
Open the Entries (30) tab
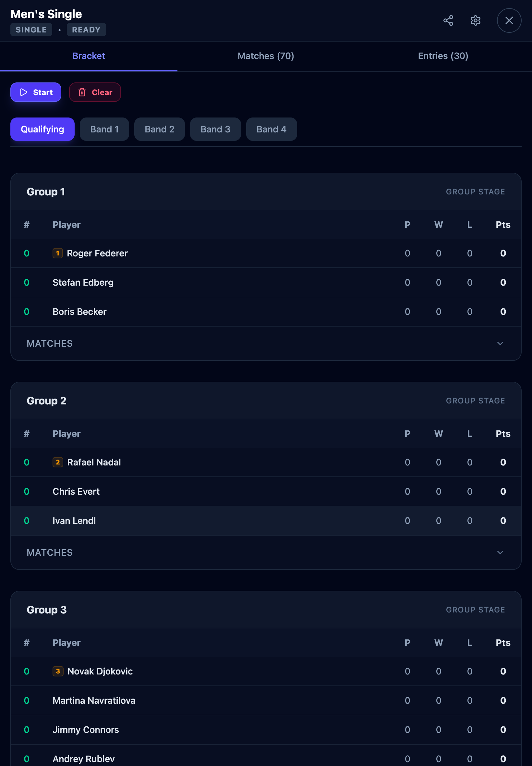[443, 56]
